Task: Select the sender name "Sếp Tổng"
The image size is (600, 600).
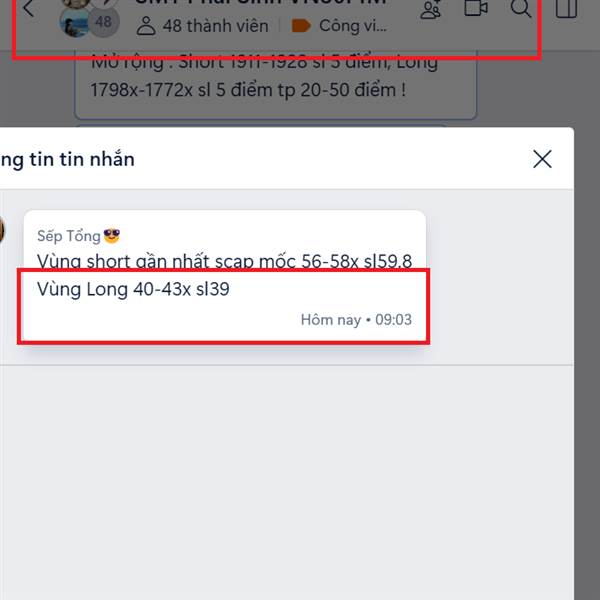Action: coord(68,236)
